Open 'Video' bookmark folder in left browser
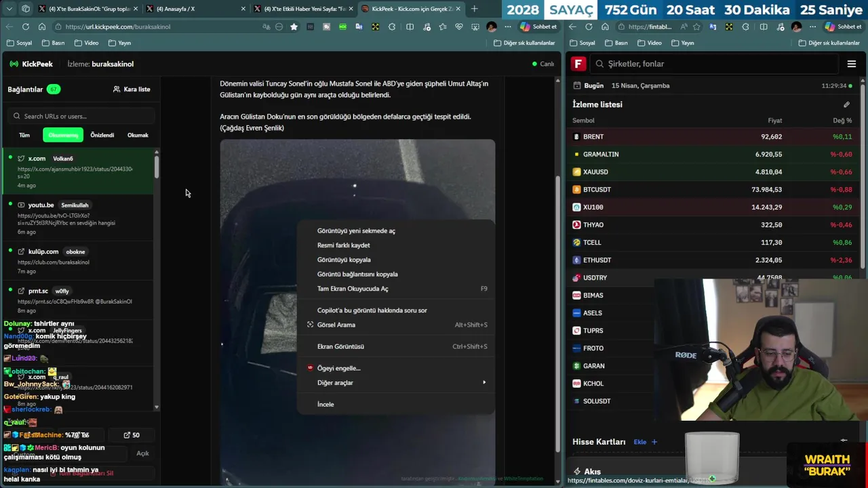Viewport: 868px width, 488px height. [x=87, y=43]
